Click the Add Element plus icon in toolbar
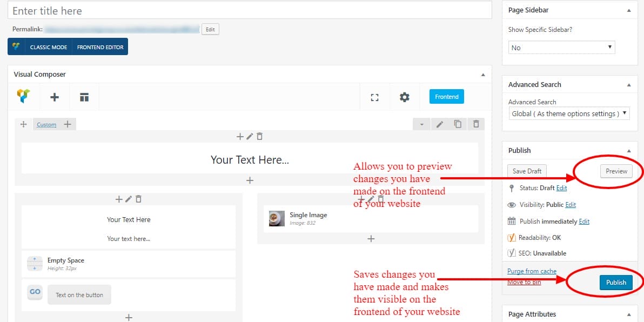Image resolution: width=644 pixels, height=322 pixels. 54,97
